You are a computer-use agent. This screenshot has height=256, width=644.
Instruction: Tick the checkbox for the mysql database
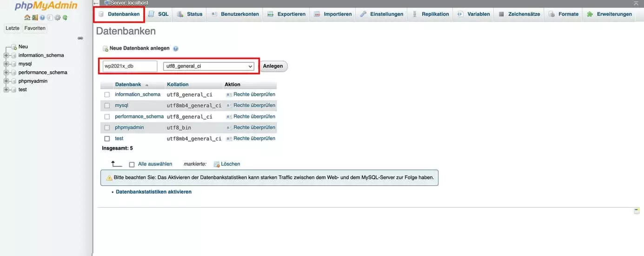[107, 106]
